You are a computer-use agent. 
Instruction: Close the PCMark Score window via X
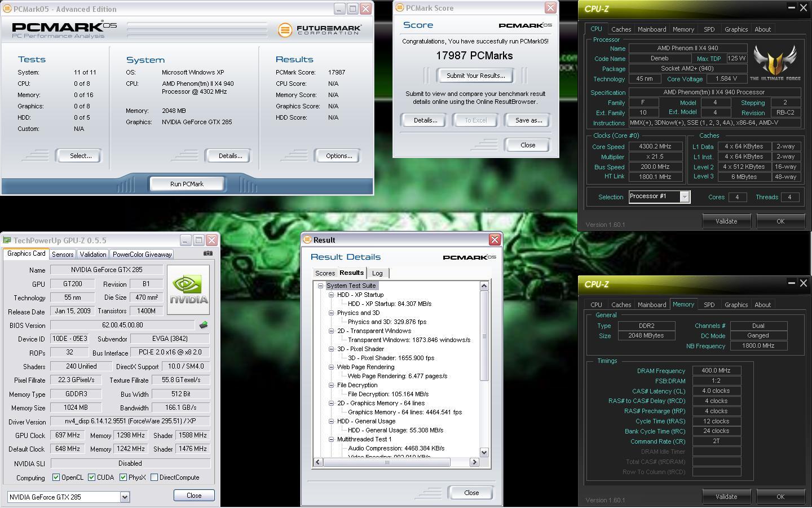(x=550, y=8)
